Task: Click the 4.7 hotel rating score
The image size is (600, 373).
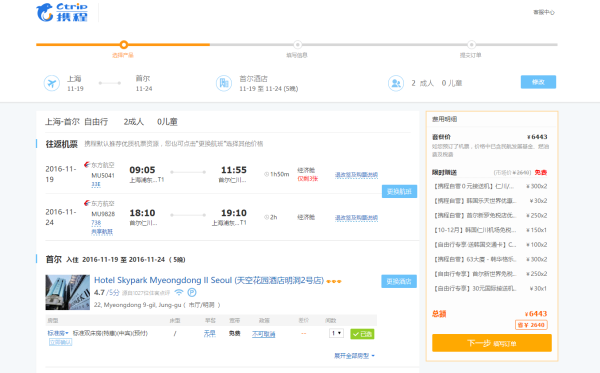Action: (x=99, y=292)
